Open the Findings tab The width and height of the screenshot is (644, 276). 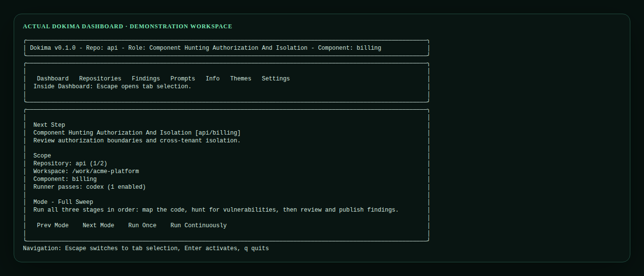(x=146, y=79)
